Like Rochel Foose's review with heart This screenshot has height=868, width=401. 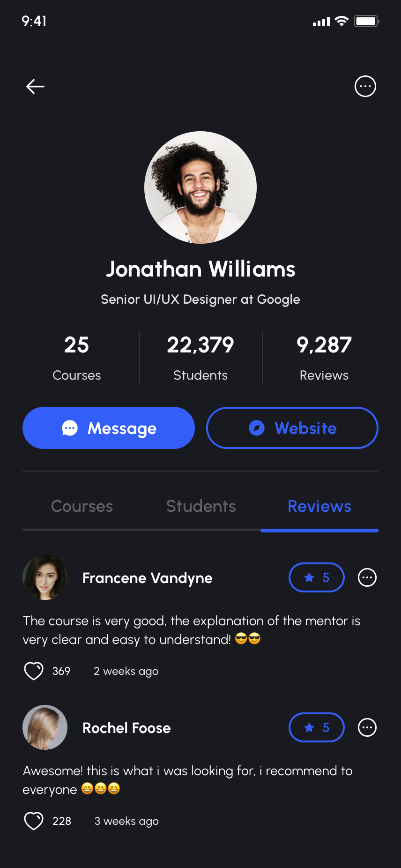click(34, 821)
